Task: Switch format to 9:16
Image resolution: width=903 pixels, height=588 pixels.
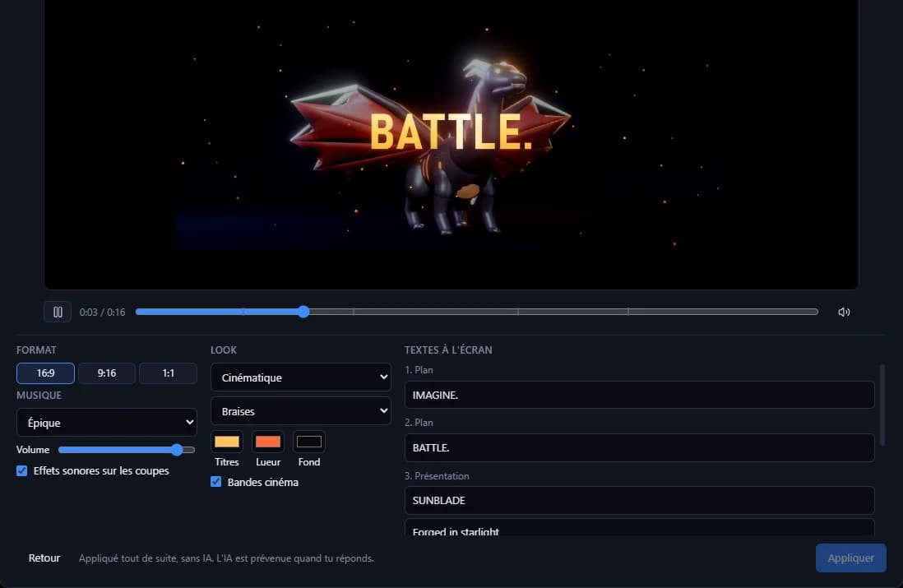Action: [107, 373]
